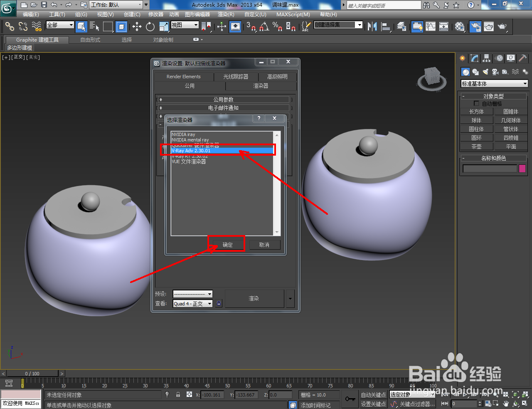Open the Select by Name list icon

(x=95, y=27)
